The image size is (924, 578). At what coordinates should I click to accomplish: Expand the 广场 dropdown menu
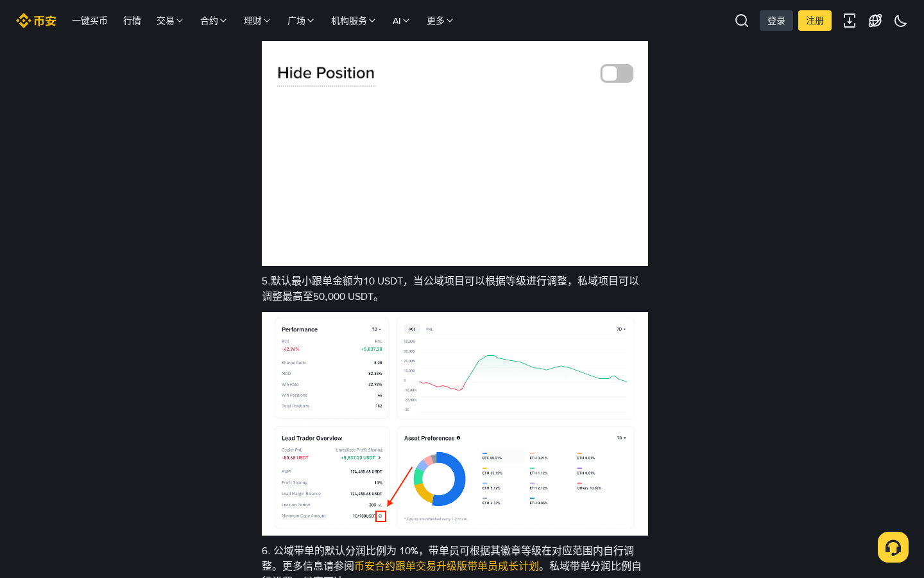[x=301, y=21]
